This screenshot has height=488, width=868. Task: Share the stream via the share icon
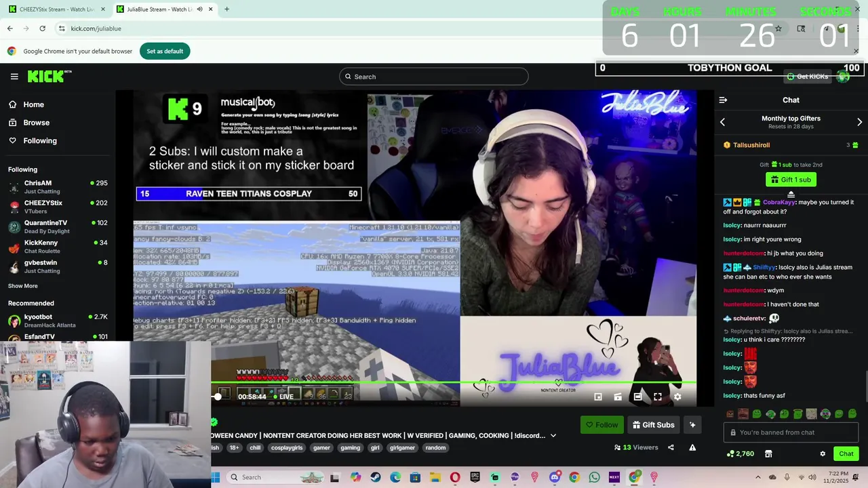point(671,447)
